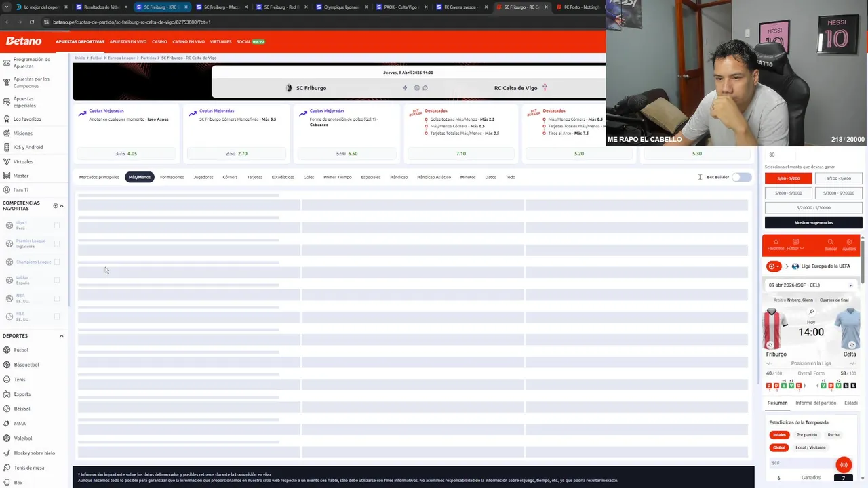Select the Totales stats toggle
The width and height of the screenshot is (868, 488).
779,435
